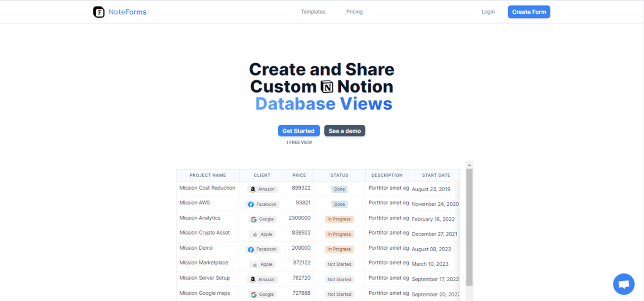Click In Progress tag for Mission Demo
The image size is (644, 301).
(339, 249)
